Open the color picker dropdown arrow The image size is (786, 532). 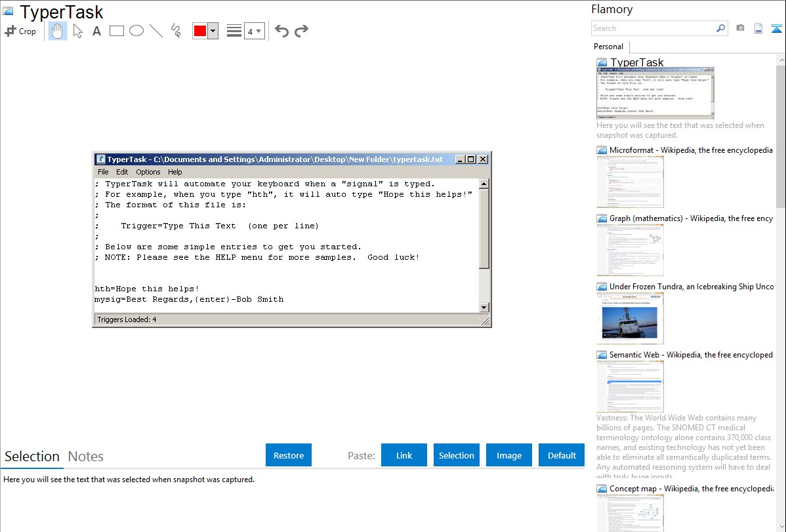pos(213,31)
